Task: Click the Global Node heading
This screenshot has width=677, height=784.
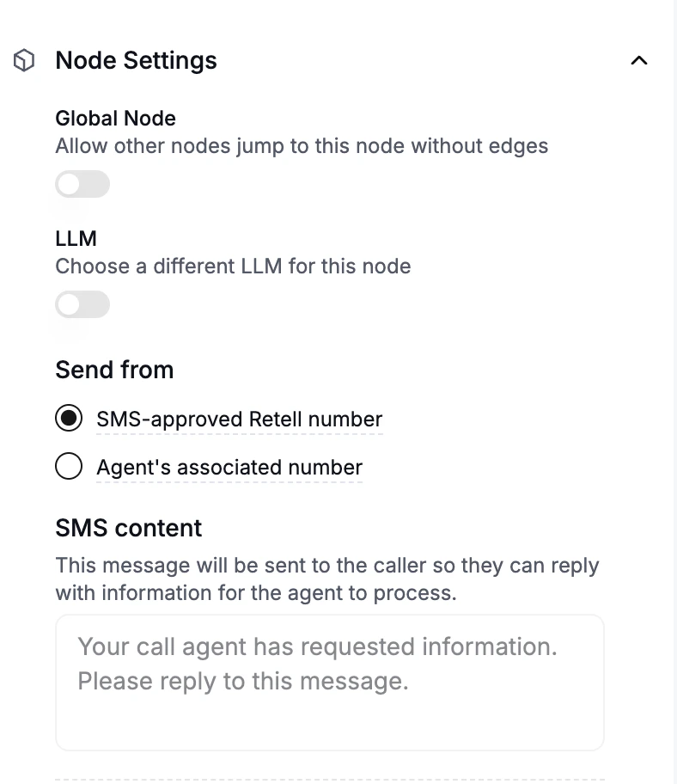Action: (115, 119)
